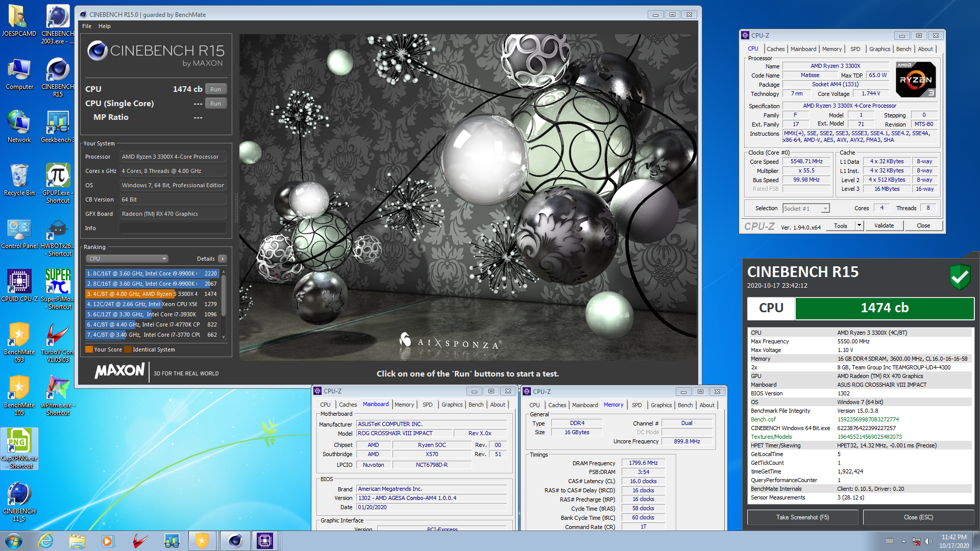This screenshot has width=980, height=551.
Task: Launch CINEBENCH R15 desktop shortcut
Action: pos(58,77)
